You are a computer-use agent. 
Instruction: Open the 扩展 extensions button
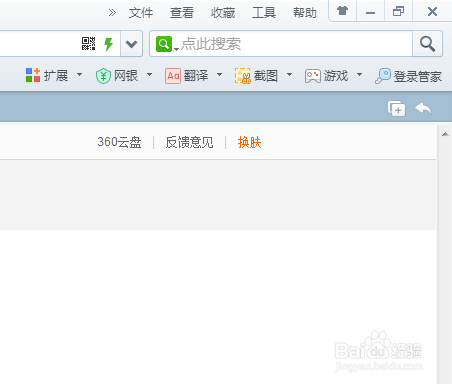coord(47,75)
